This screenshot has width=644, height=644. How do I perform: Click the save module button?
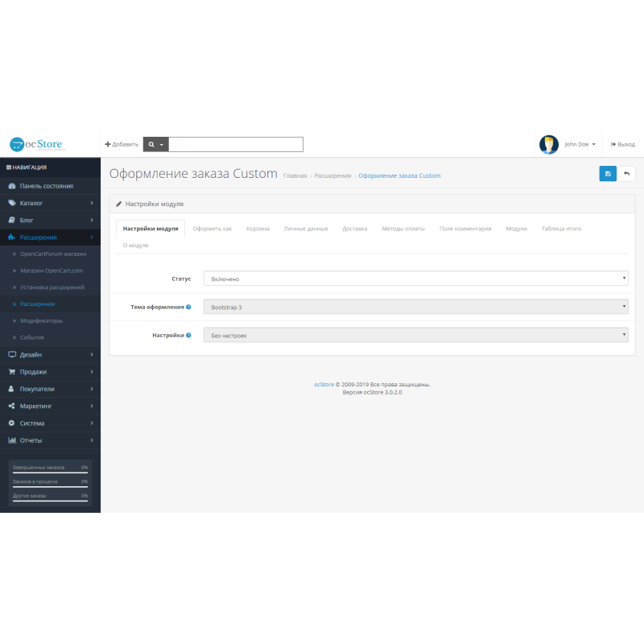coord(608,173)
